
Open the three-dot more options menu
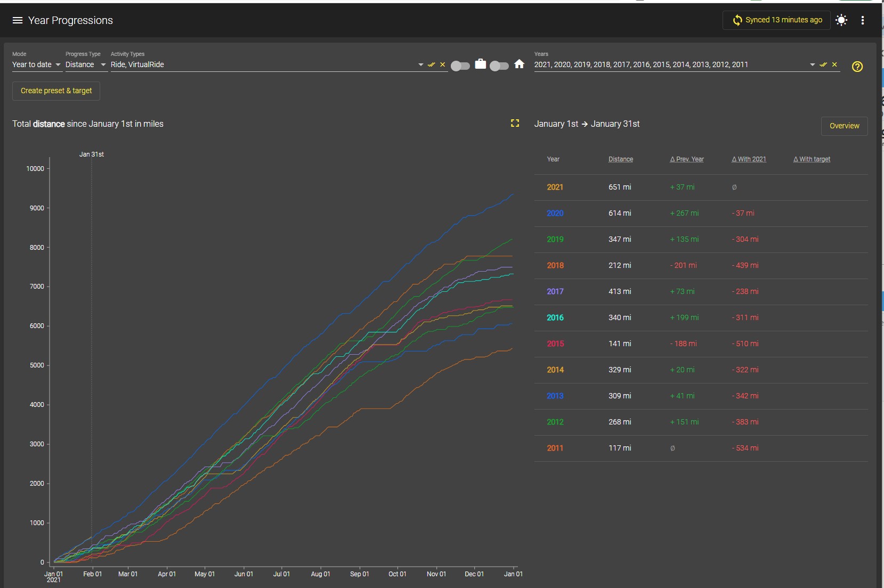863,20
